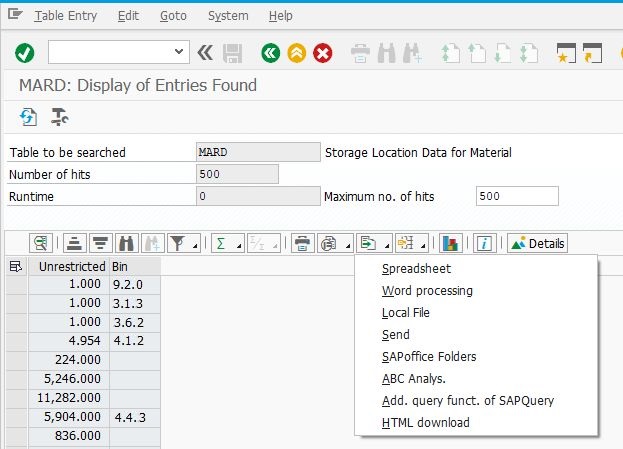This screenshot has height=449, width=623.
Task: Open the Help menu
Action: pos(281,16)
